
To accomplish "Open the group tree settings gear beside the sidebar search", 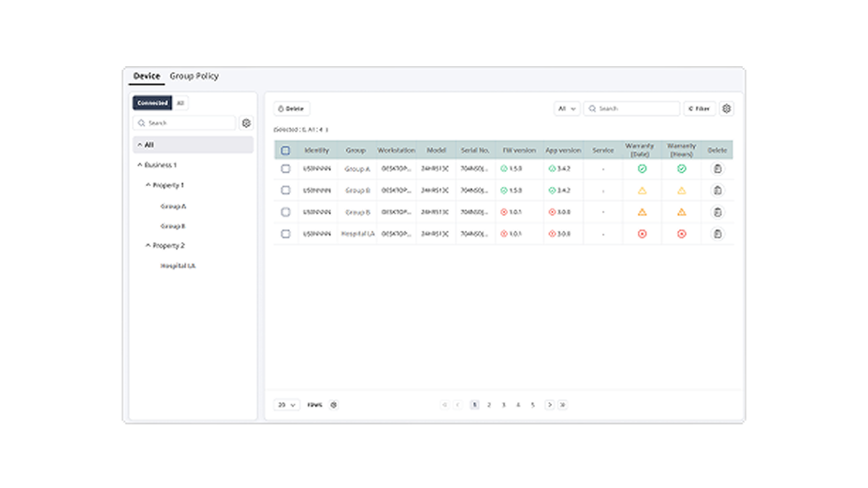I will [246, 122].
